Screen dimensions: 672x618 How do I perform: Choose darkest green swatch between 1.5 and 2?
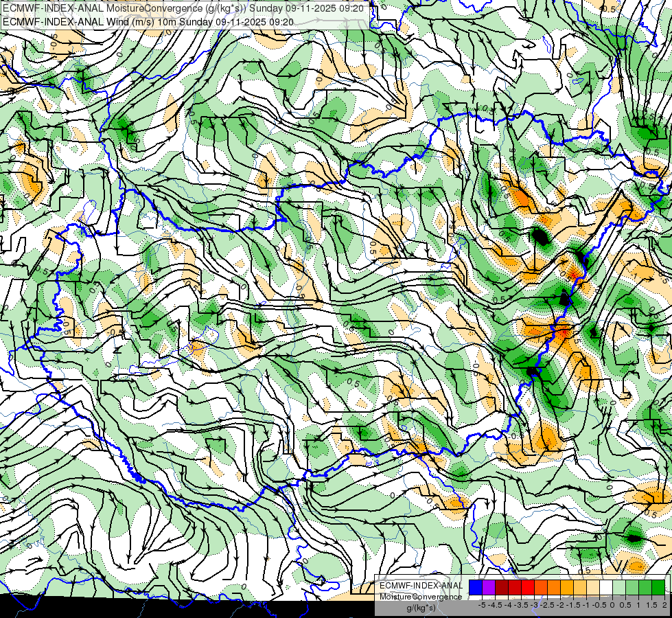tap(658, 587)
